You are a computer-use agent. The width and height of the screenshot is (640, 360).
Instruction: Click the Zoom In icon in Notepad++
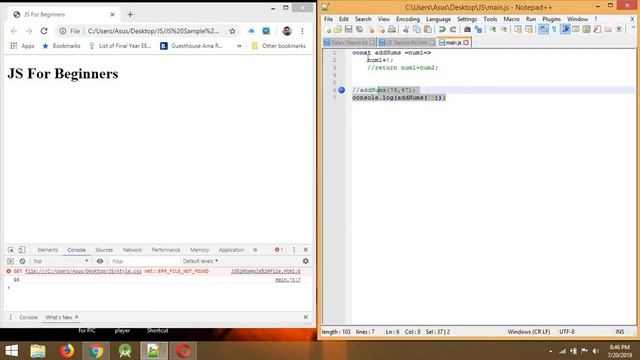coord(493,29)
